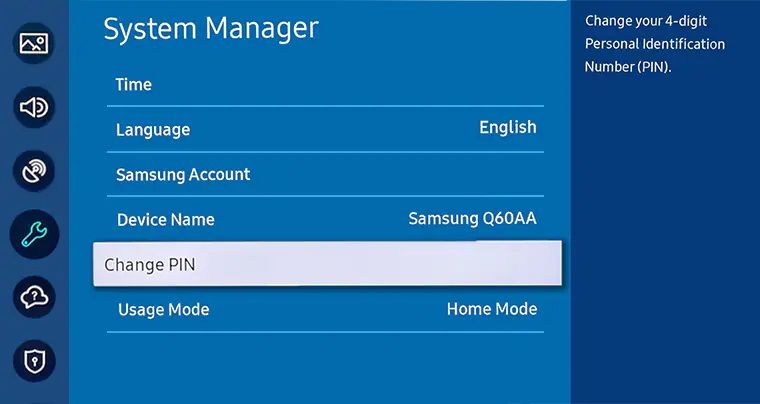Click the empty area below Usage Mode
The image size is (760, 404).
[325, 370]
